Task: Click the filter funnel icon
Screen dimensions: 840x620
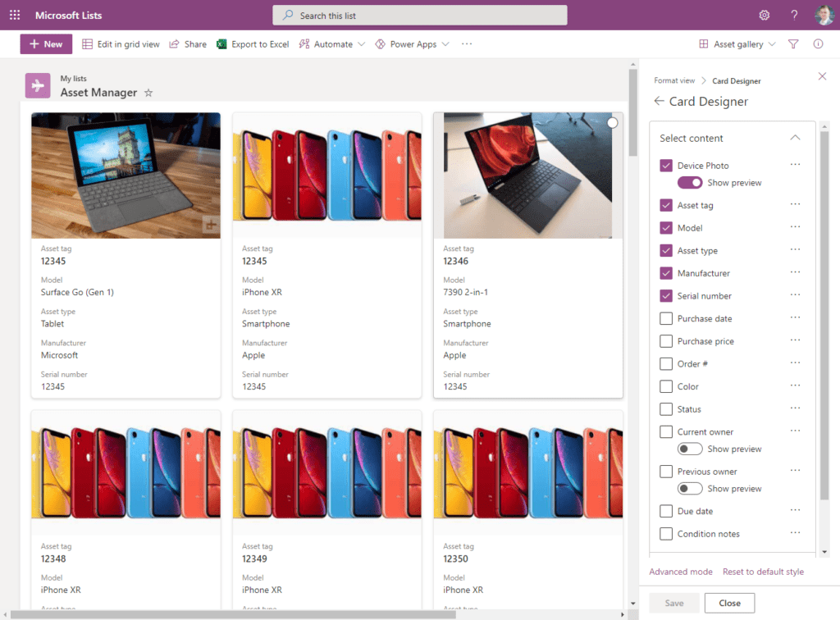Action: (x=793, y=44)
